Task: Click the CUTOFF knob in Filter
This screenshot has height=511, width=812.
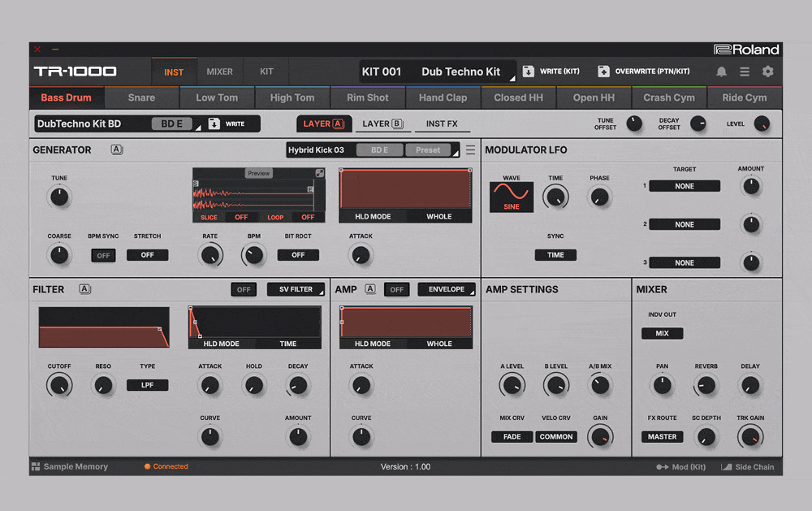Action: 59,385
